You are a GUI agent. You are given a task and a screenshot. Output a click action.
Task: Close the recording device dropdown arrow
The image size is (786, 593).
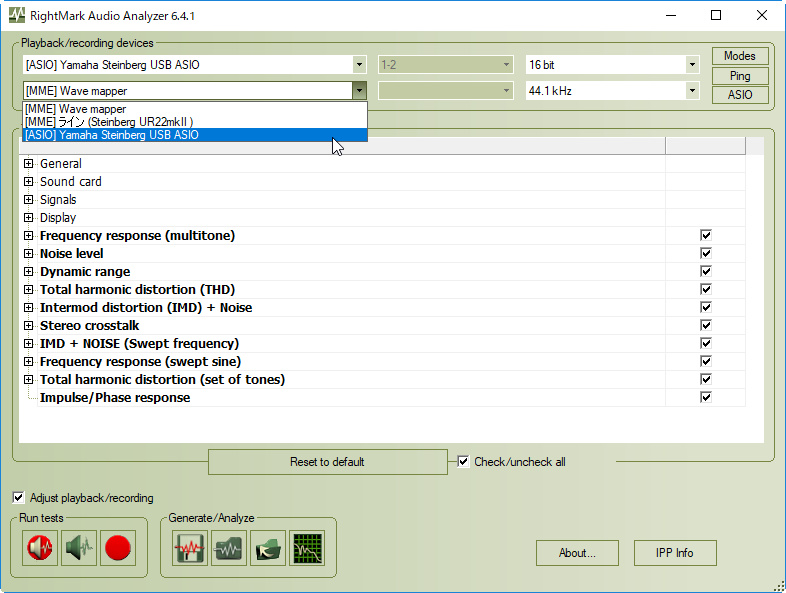359,91
